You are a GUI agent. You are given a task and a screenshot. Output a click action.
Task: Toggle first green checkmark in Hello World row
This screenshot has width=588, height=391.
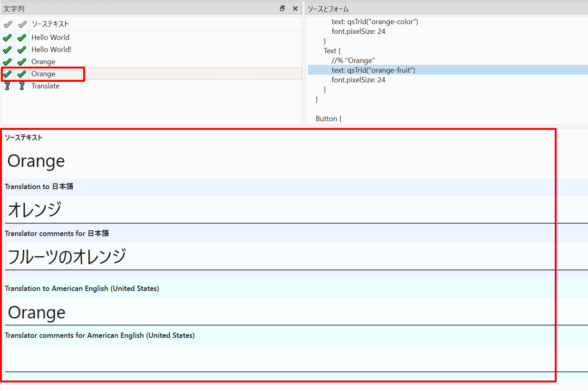pos(8,38)
